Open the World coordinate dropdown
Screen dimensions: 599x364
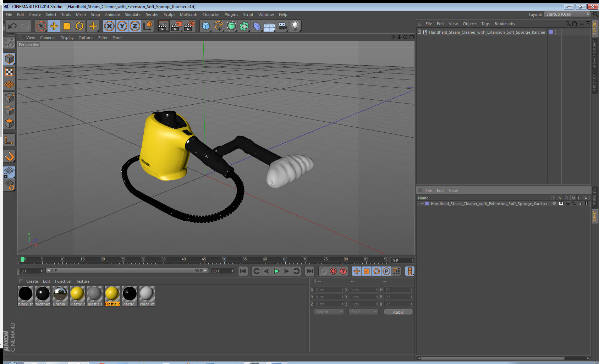click(x=329, y=312)
